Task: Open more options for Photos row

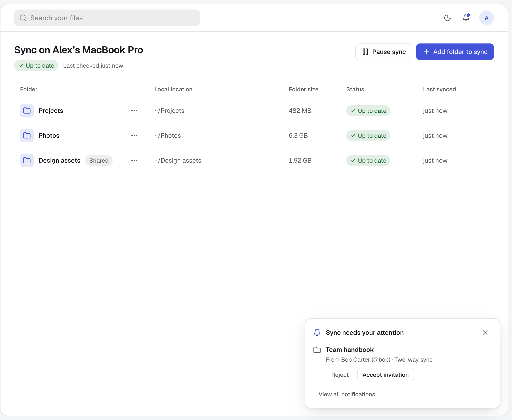Action: 134,136
